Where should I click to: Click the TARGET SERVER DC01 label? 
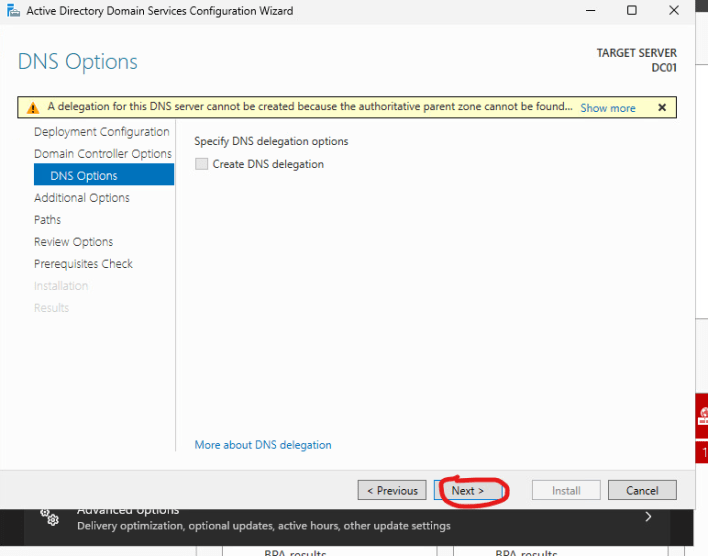click(x=637, y=60)
